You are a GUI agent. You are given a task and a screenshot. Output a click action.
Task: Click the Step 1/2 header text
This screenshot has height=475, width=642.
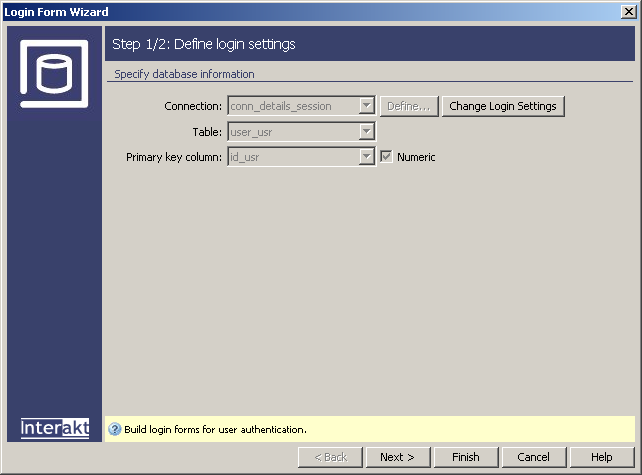pos(203,44)
